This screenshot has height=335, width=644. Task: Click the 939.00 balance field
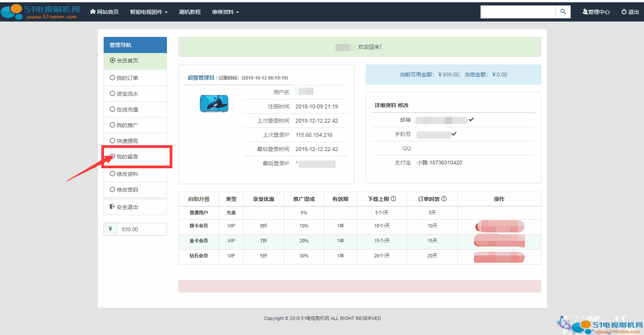click(x=142, y=229)
